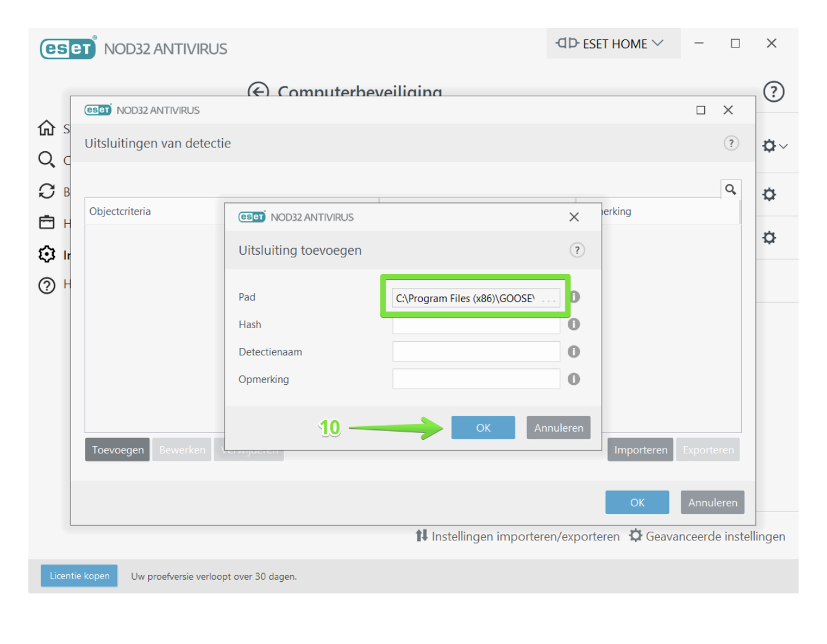Click the Bewerken button

[182, 450]
